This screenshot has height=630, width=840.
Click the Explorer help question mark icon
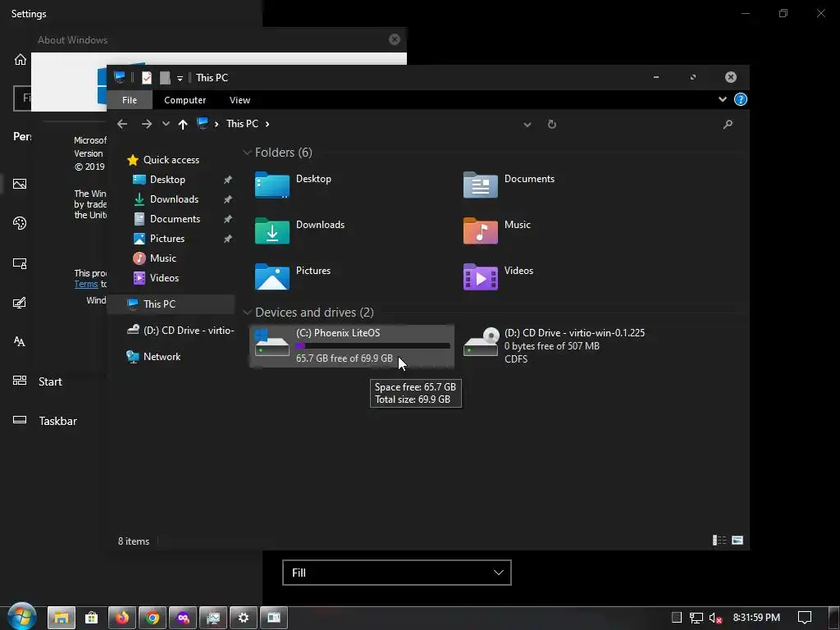(x=741, y=99)
